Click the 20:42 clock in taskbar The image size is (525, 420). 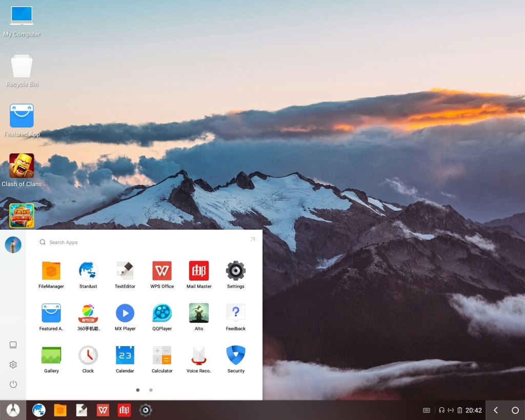tap(473, 410)
